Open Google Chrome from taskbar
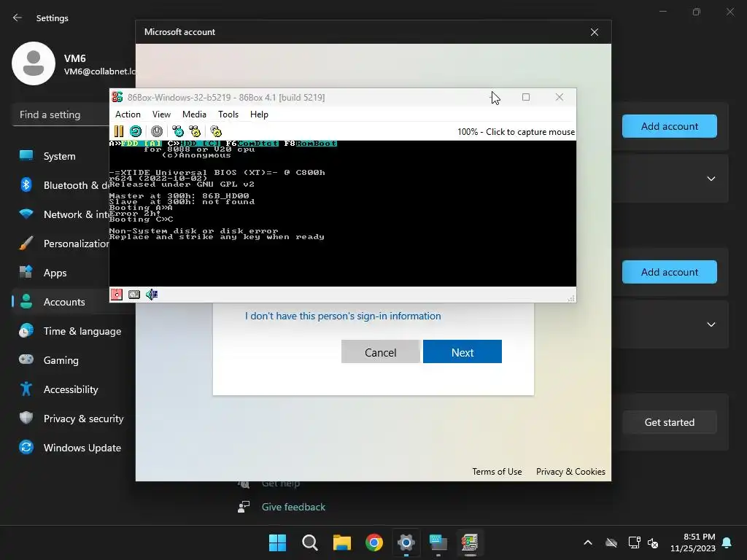Viewport: 747px width, 560px height. point(374,542)
